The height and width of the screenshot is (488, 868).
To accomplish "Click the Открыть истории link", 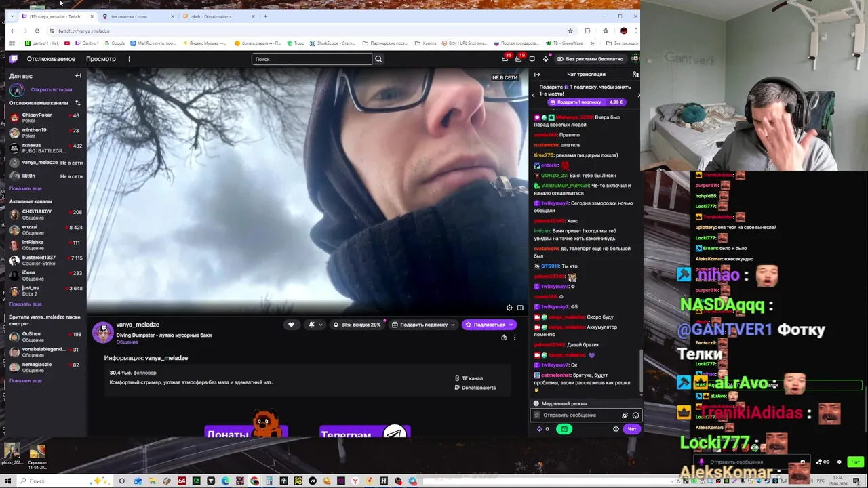I will point(51,89).
